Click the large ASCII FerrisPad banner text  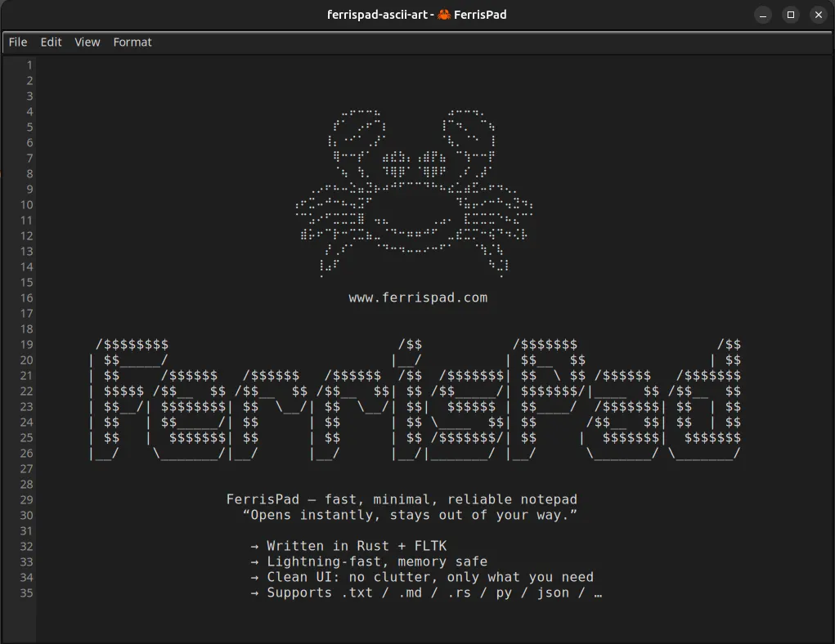415,399
